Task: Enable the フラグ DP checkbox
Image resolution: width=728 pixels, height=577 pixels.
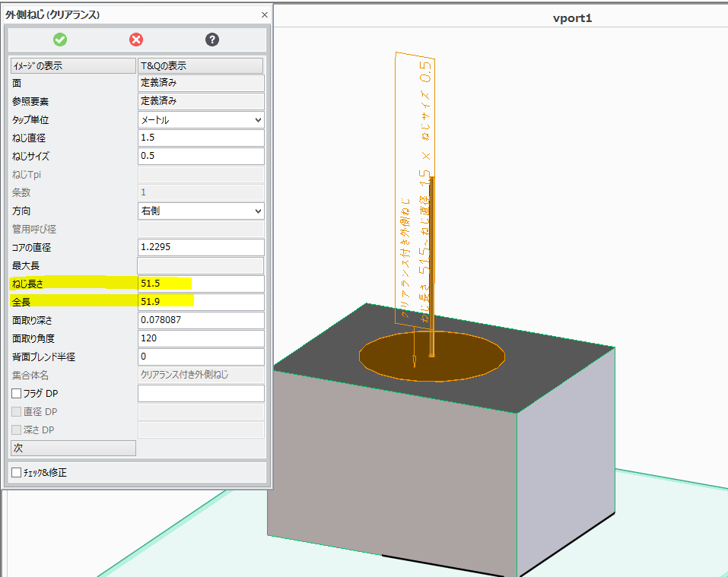Action: click(x=17, y=394)
